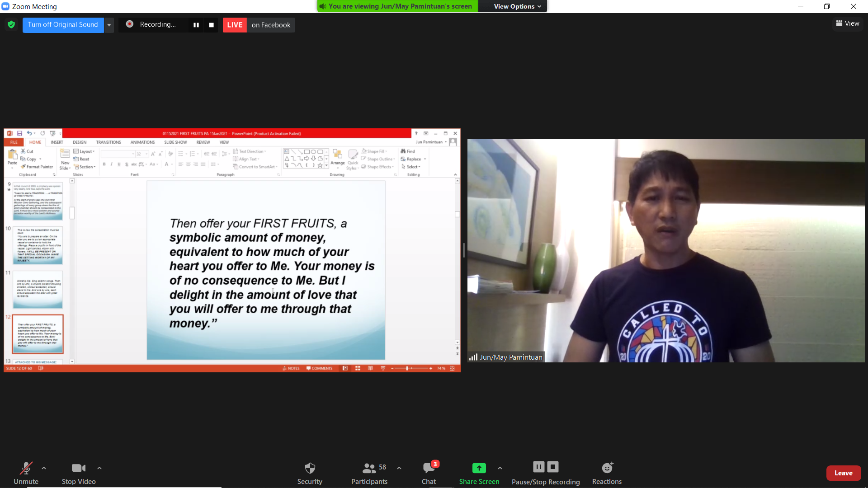
Task: Select Format Painter in Clipboard group
Action: [37, 167]
